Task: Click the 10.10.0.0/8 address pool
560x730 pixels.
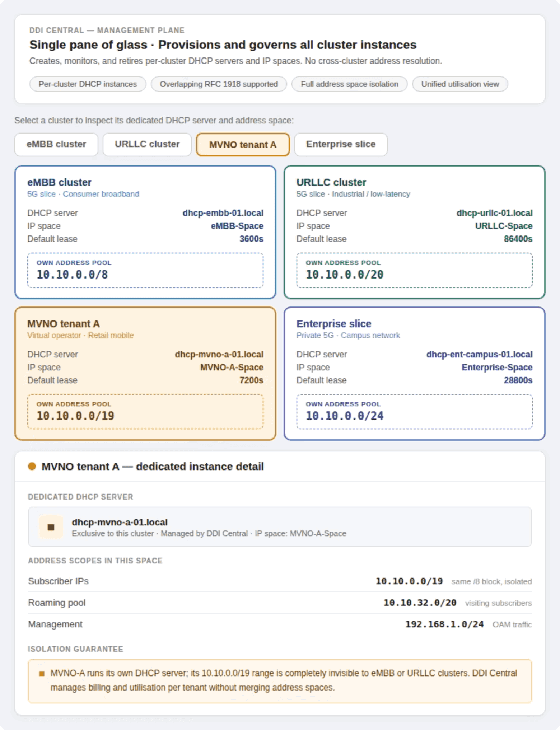Action: [x=72, y=275]
